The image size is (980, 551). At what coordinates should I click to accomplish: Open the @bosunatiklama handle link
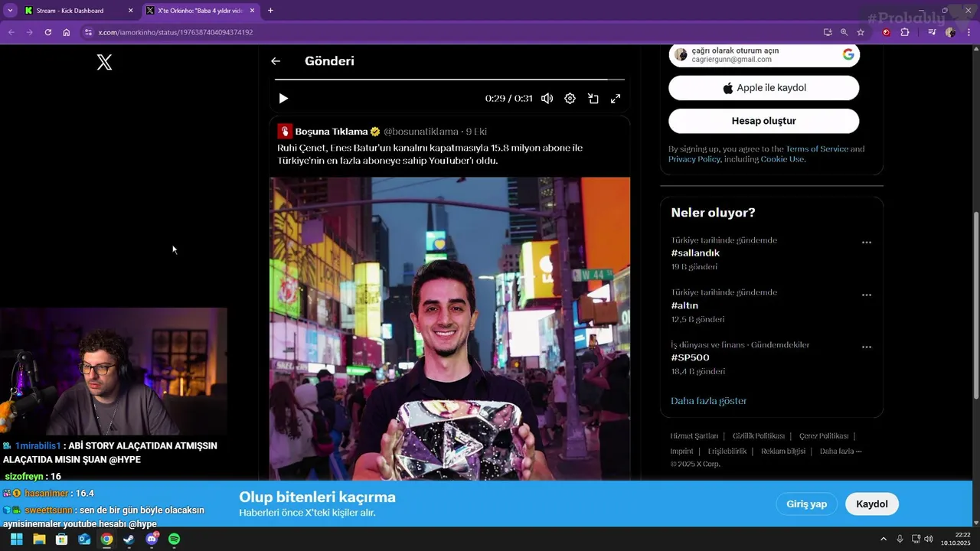420,132
